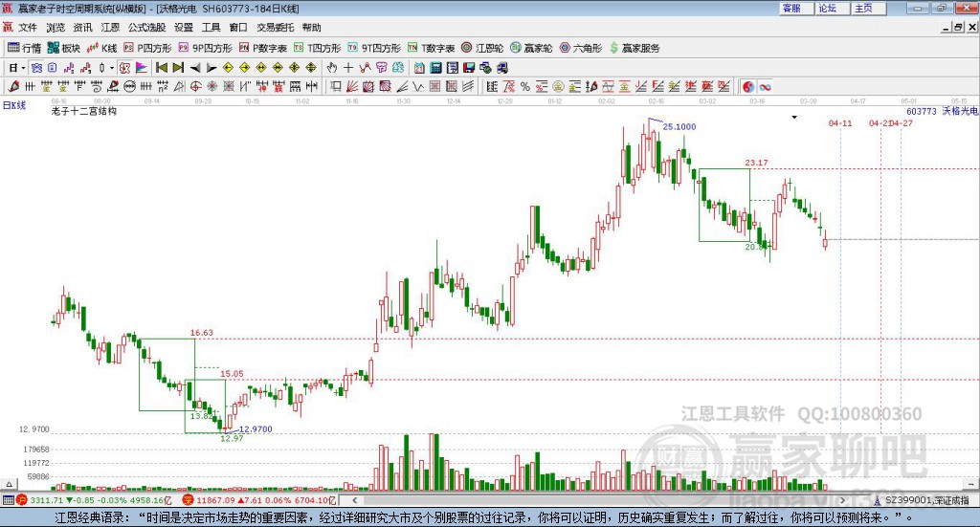Open 赢家服务 with dollar icon
980x527 pixels.
pyautogui.click(x=635, y=48)
